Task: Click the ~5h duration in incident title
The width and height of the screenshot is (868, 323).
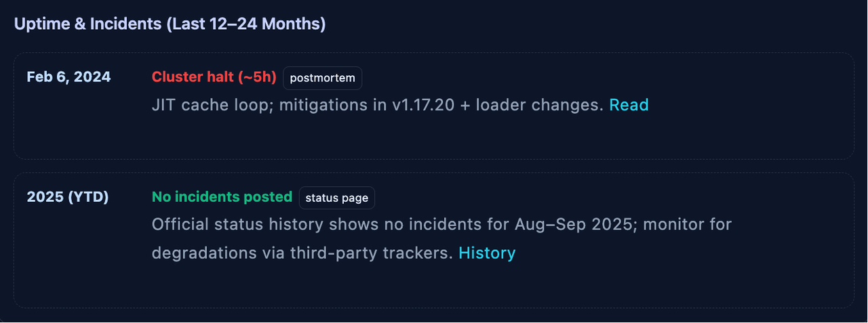Action: [257, 77]
